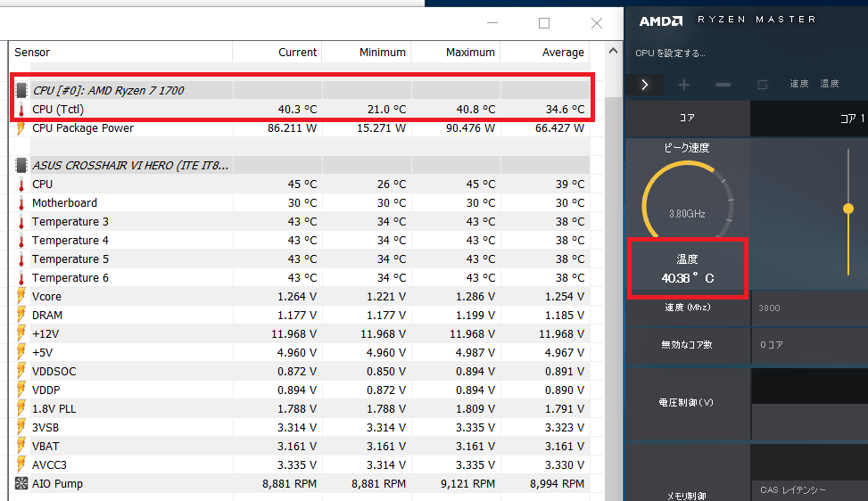Screen dimensions: 868x501
Task: Click the square reset icon in Ryzen Master toolbar
Action: [762, 85]
